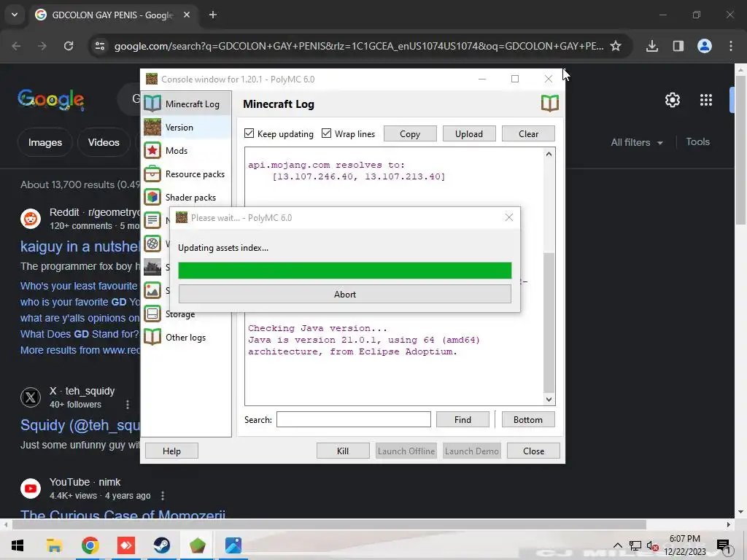Open Google apps grid
This screenshot has width=747, height=560.
706,100
